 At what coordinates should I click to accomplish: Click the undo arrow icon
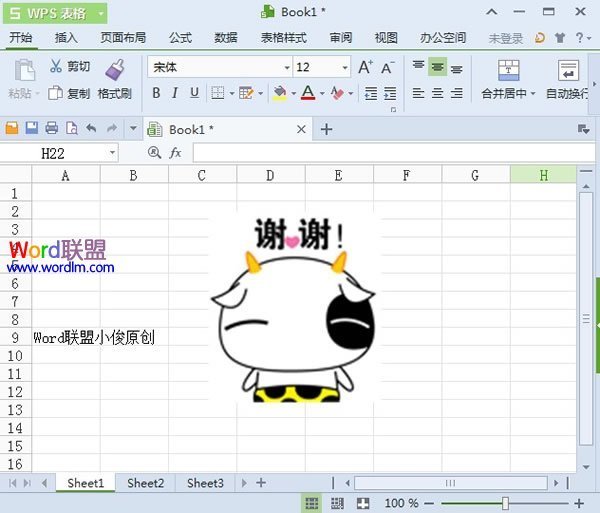pos(91,129)
